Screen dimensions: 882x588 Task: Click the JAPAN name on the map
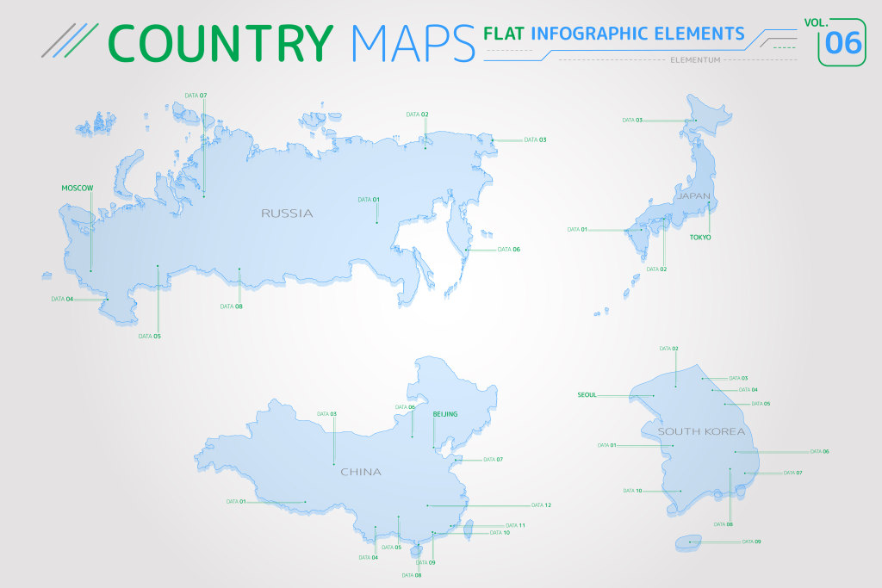(694, 196)
